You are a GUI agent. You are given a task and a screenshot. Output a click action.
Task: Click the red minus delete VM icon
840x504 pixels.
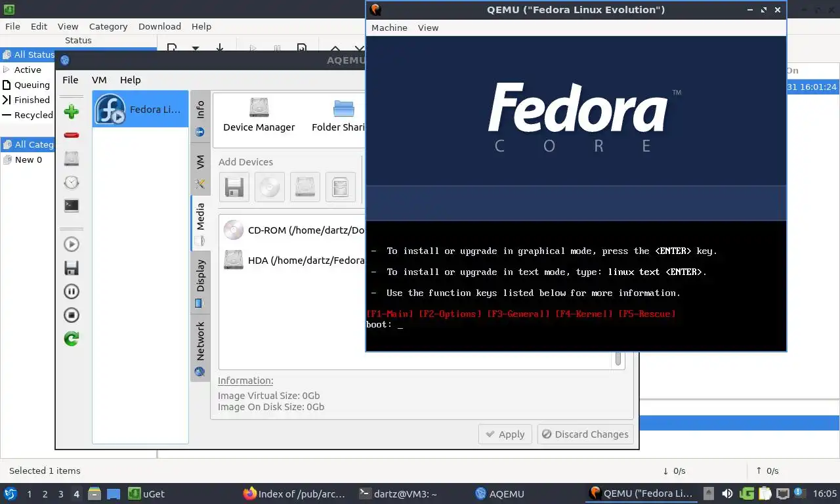72,135
